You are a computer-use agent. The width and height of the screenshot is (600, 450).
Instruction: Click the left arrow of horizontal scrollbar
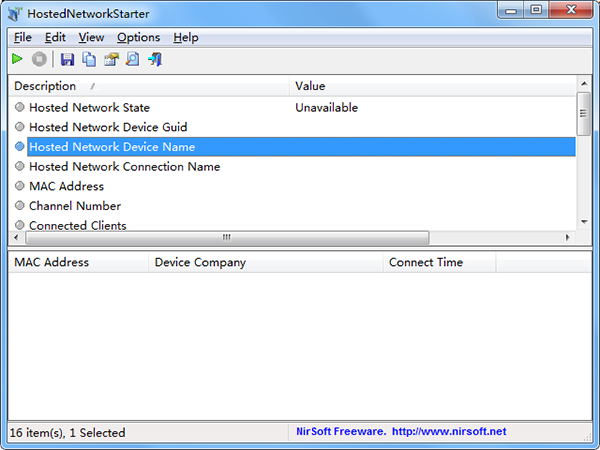pyautogui.click(x=16, y=238)
